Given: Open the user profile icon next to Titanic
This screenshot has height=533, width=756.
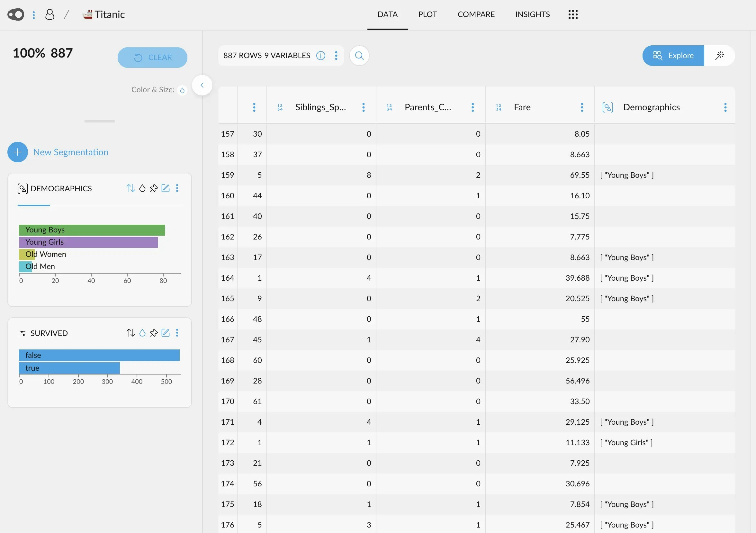Looking at the screenshot, I should click(50, 14).
